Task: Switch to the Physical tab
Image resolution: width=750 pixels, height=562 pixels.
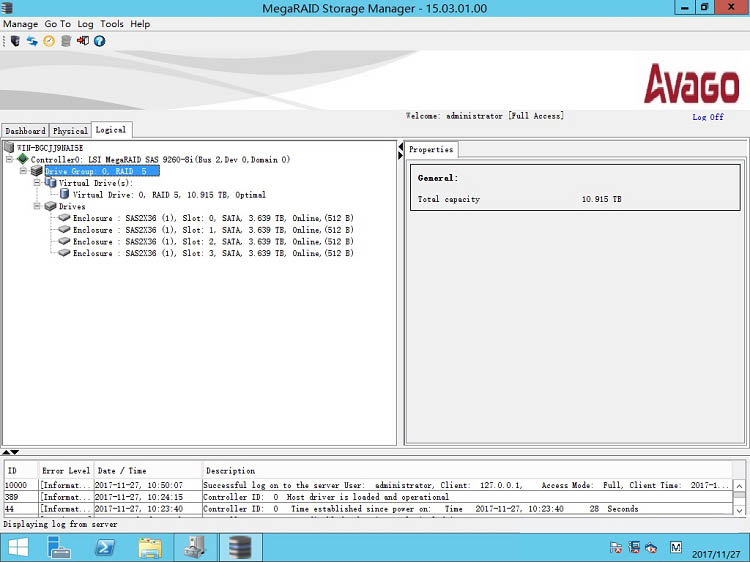Action: coord(70,131)
